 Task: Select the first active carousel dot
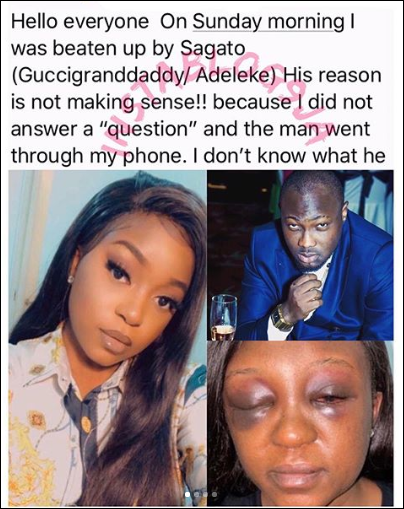coord(188,494)
